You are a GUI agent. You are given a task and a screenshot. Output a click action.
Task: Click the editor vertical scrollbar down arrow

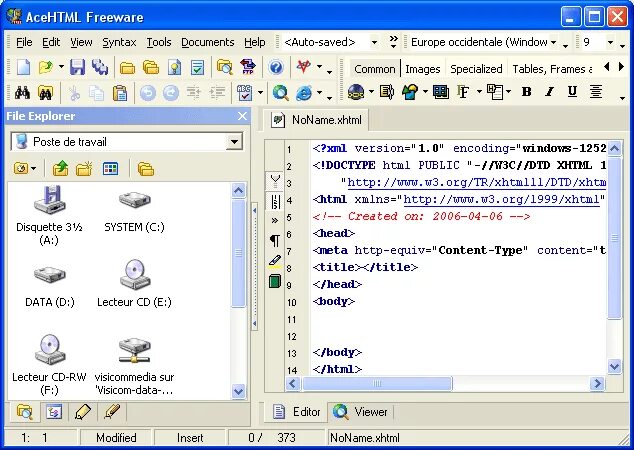click(x=614, y=367)
